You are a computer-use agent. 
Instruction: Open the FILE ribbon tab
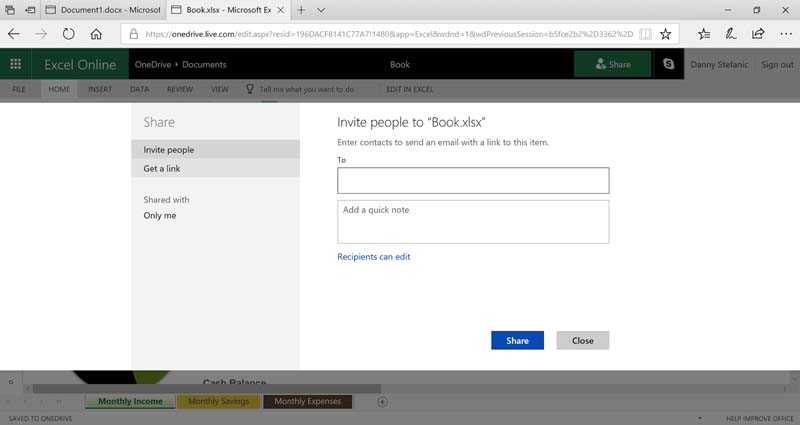pos(19,89)
